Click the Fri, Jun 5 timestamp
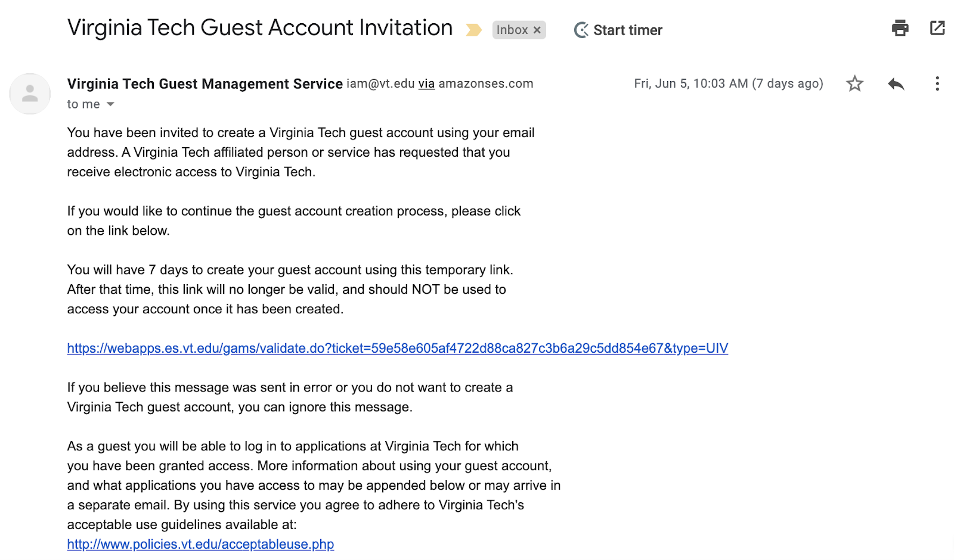This screenshot has width=954, height=560. (x=728, y=83)
